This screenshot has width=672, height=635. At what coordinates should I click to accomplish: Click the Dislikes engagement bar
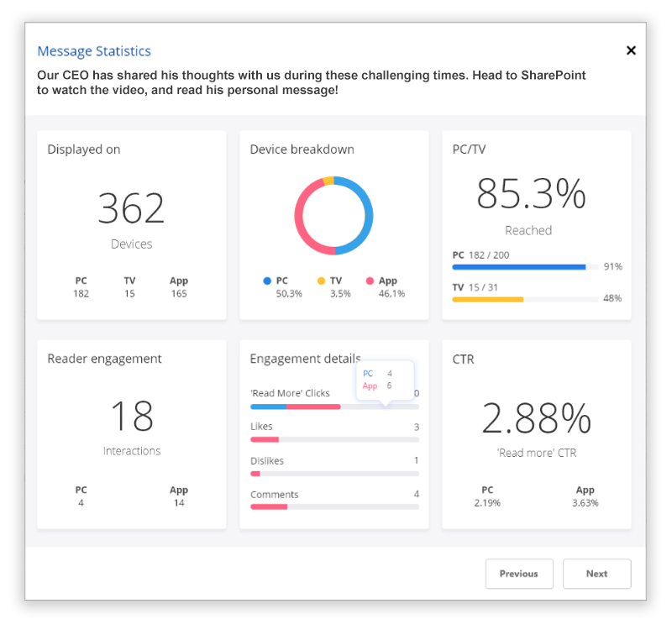[x=334, y=474]
